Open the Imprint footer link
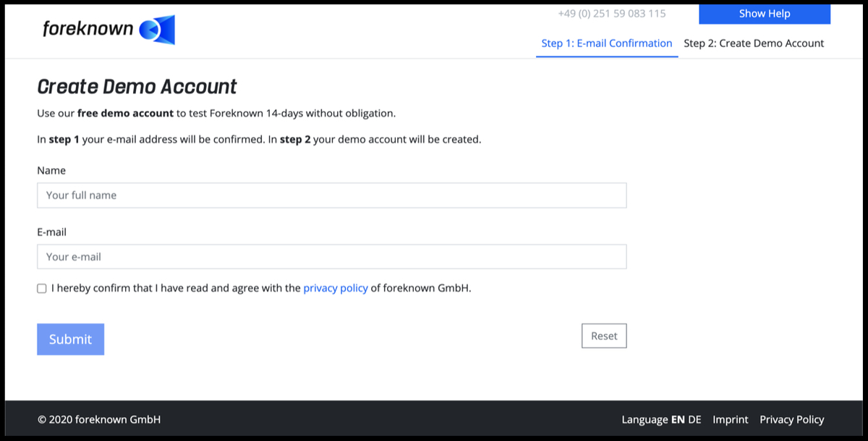This screenshot has width=868, height=441. pyautogui.click(x=731, y=420)
